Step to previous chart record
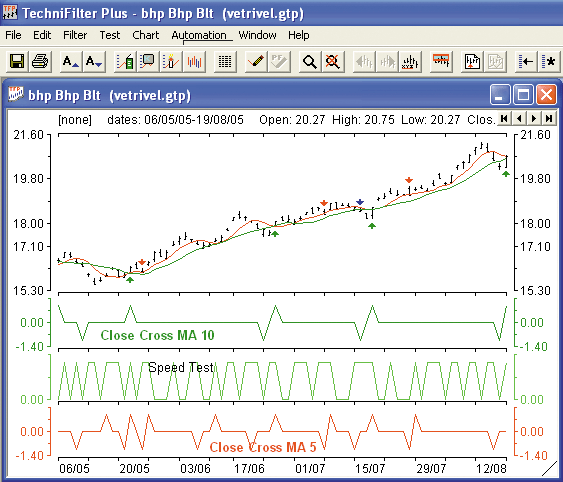Image resolution: width=563 pixels, height=482 pixels. 519,119
